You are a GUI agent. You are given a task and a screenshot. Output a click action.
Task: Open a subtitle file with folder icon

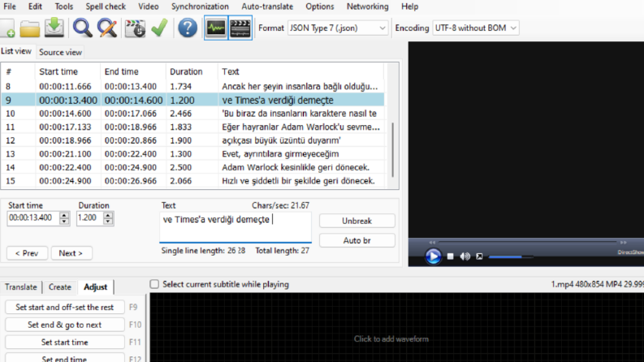[30, 28]
